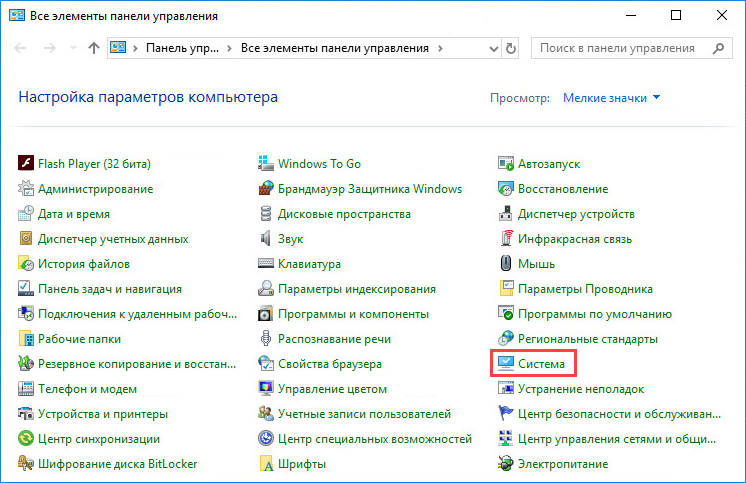Click the Шрифты font icon
746x483 pixels.
265,463
